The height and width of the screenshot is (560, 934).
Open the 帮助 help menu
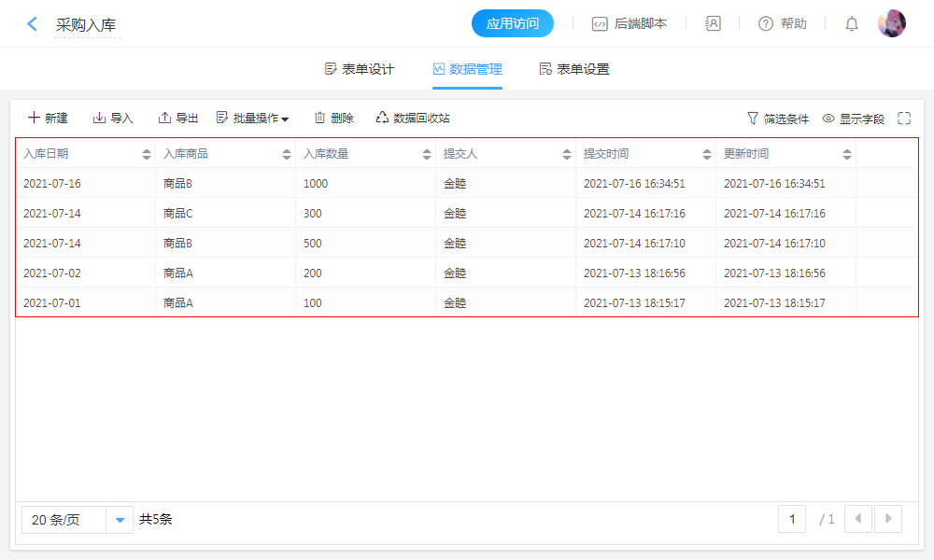point(782,24)
